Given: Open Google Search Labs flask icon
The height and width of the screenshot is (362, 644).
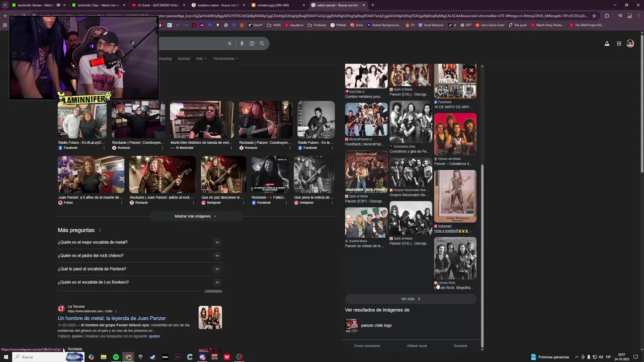Looking at the screenshot, I should (607, 44).
